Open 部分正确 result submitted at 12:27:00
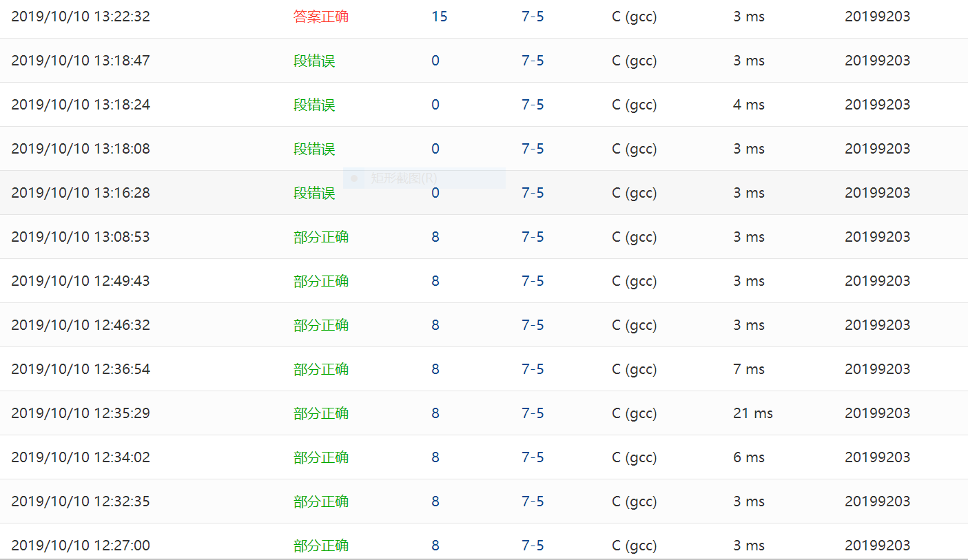This screenshot has height=560, width=968. (321, 546)
